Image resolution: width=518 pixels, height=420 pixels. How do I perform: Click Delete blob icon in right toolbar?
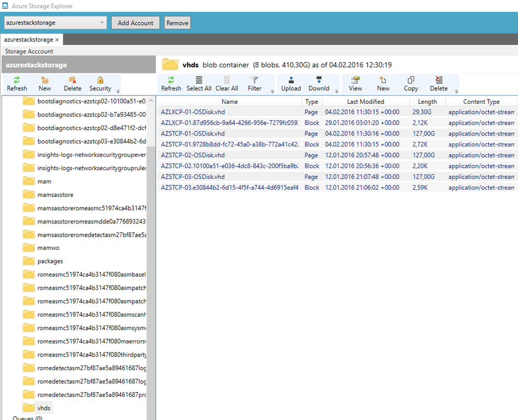(x=439, y=80)
